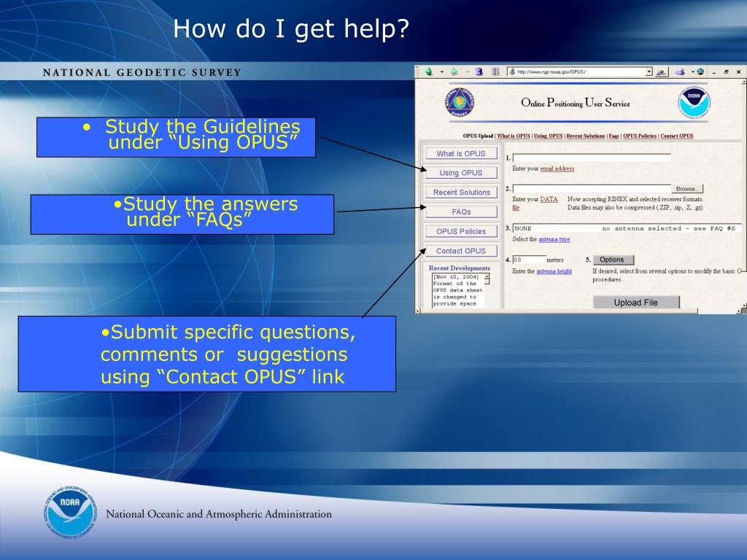Viewport: 747px width, 560px height.
Task: Click the email address input field
Action: pos(592,157)
